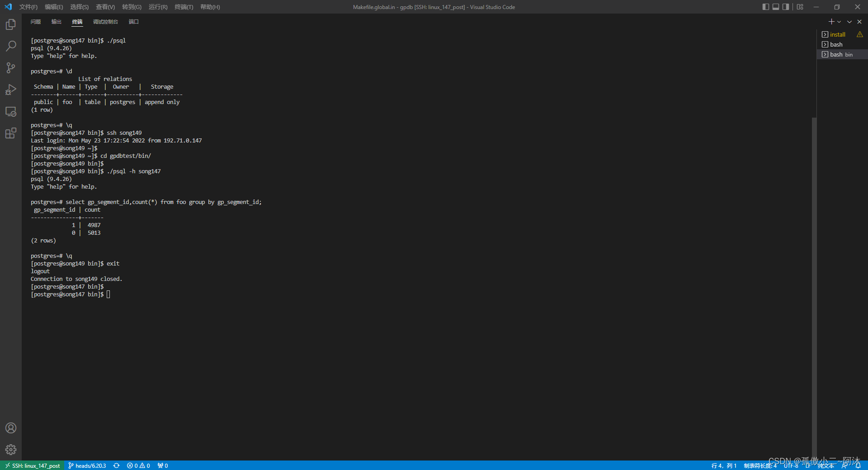Select the bash bin terminal entry
The height and width of the screenshot is (470, 868).
(842, 54)
